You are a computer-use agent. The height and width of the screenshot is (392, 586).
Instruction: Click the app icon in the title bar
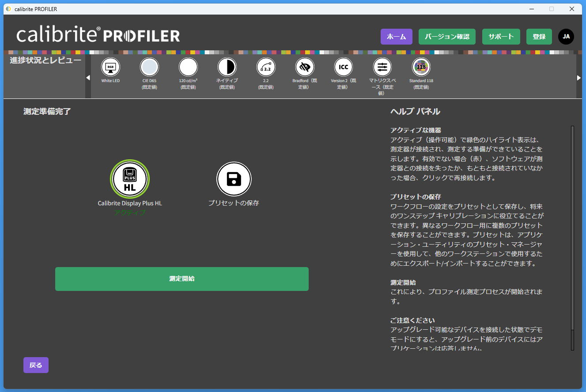click(x=8, y=9)
